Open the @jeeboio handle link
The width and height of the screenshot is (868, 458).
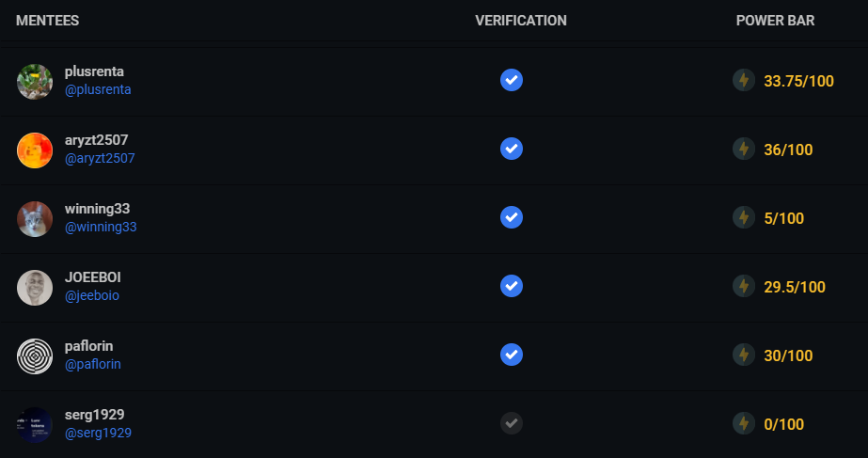(x=92, y=295)
